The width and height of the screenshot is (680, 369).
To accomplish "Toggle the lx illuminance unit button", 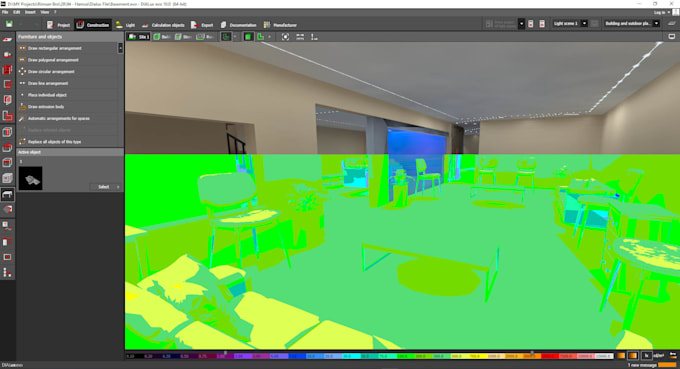I will pos(646,356).
